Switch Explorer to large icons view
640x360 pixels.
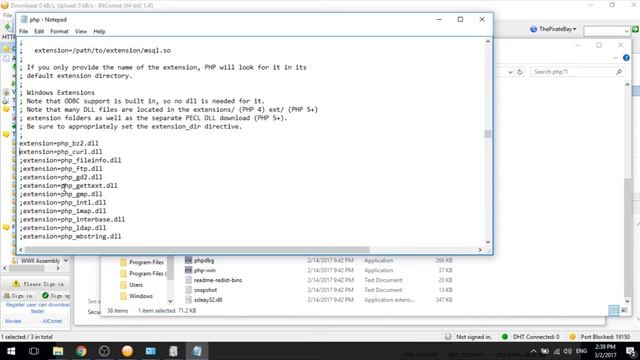pos(624,311)
